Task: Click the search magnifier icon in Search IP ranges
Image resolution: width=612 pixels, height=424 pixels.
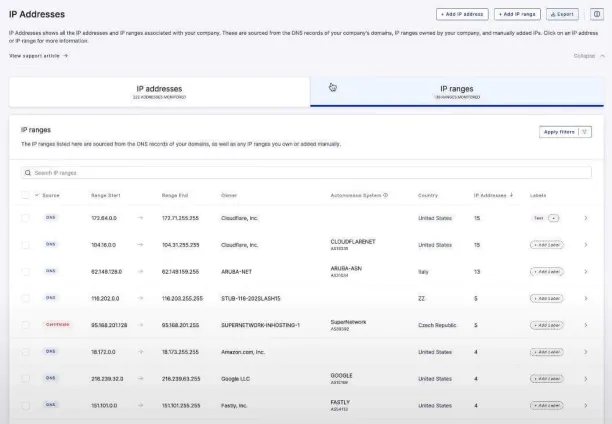Action: tap(28, 173)
